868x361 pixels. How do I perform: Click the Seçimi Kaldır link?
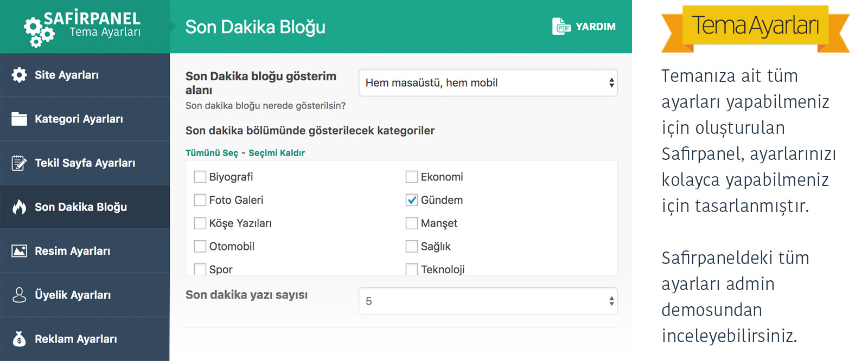(277, 153)
